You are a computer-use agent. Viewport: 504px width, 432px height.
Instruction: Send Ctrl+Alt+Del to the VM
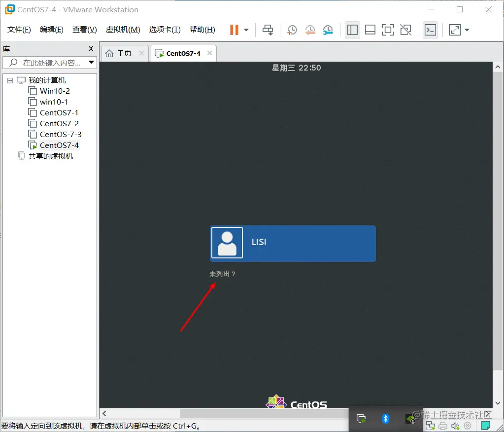coord(268,30)
